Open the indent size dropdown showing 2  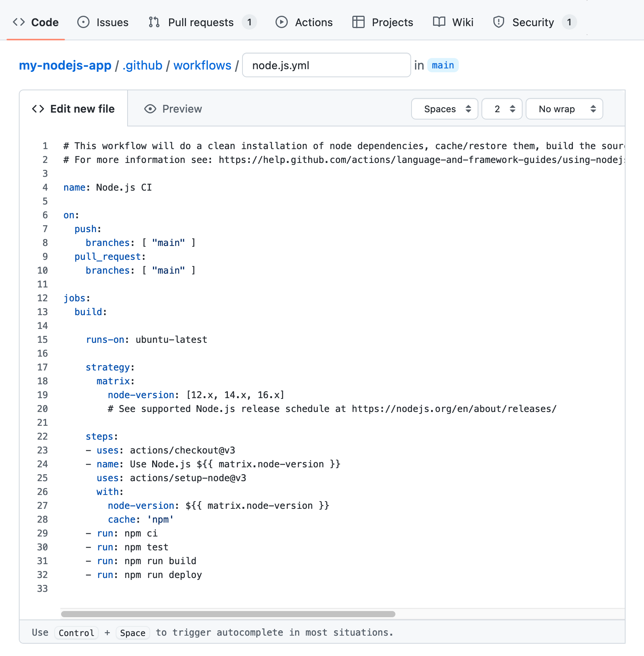pyautogui.click(x=501, y=109)
